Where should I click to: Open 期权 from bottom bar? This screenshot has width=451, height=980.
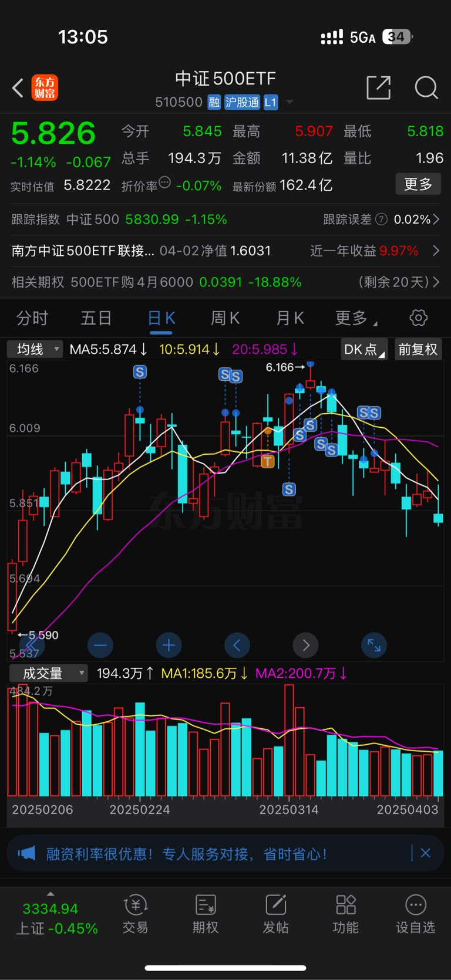[206, 914]
